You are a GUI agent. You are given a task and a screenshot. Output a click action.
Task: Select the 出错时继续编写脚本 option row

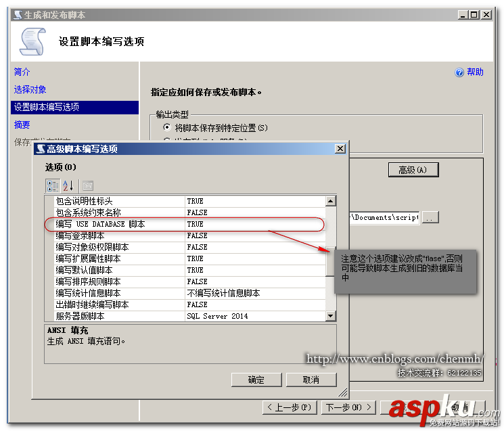[189, 304]
